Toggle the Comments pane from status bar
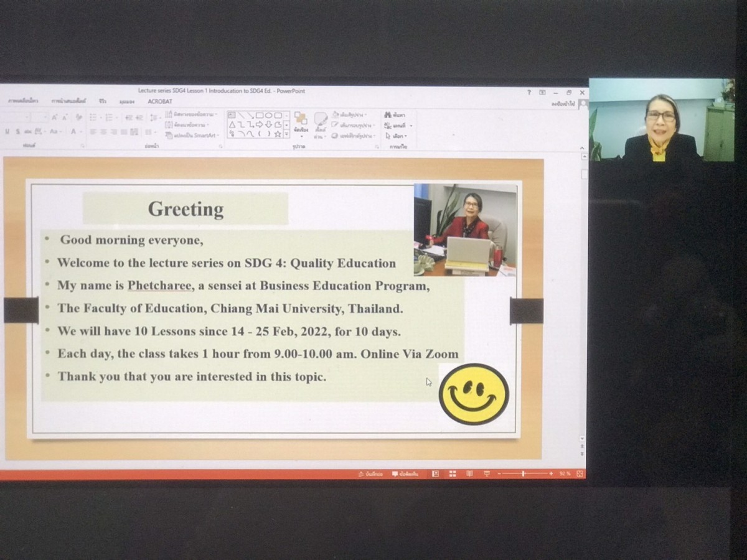Screen dimensions: 747x560 pyautogui.click(x=405, y=474)
